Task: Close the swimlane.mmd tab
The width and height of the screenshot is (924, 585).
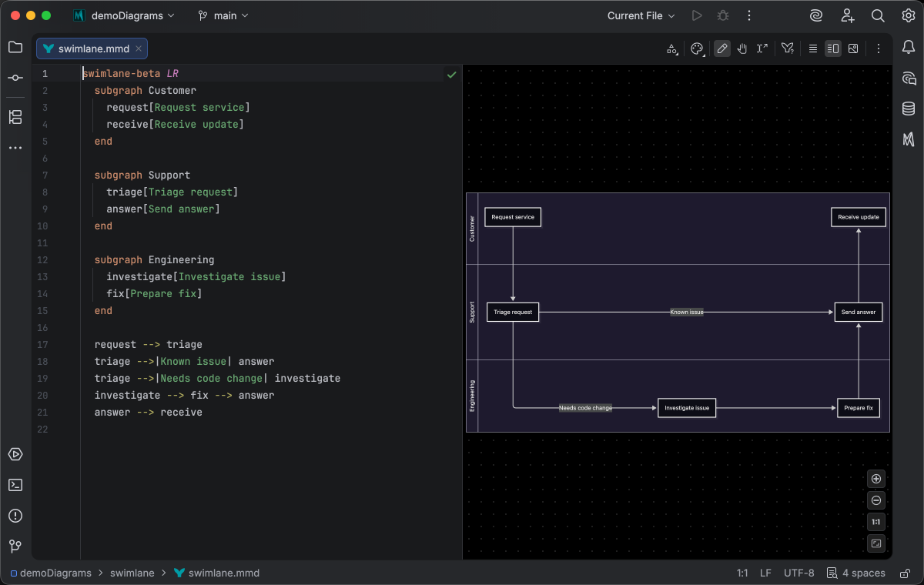Action: tap(139, 48)
